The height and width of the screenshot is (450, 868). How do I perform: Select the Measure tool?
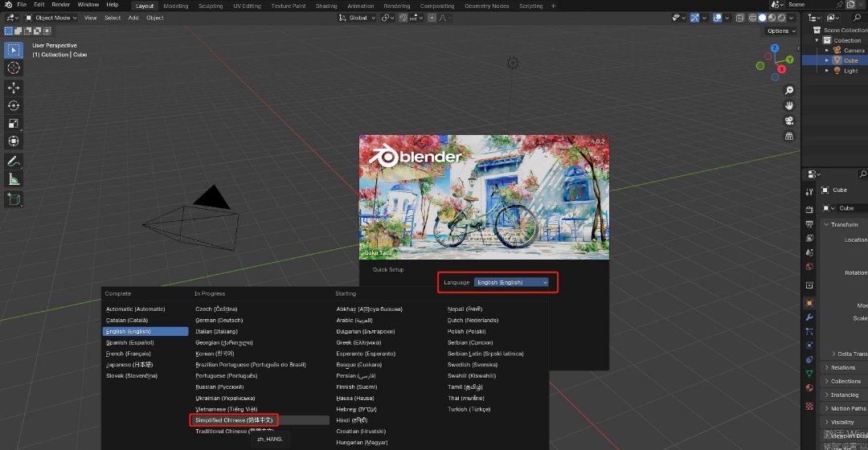14,179
